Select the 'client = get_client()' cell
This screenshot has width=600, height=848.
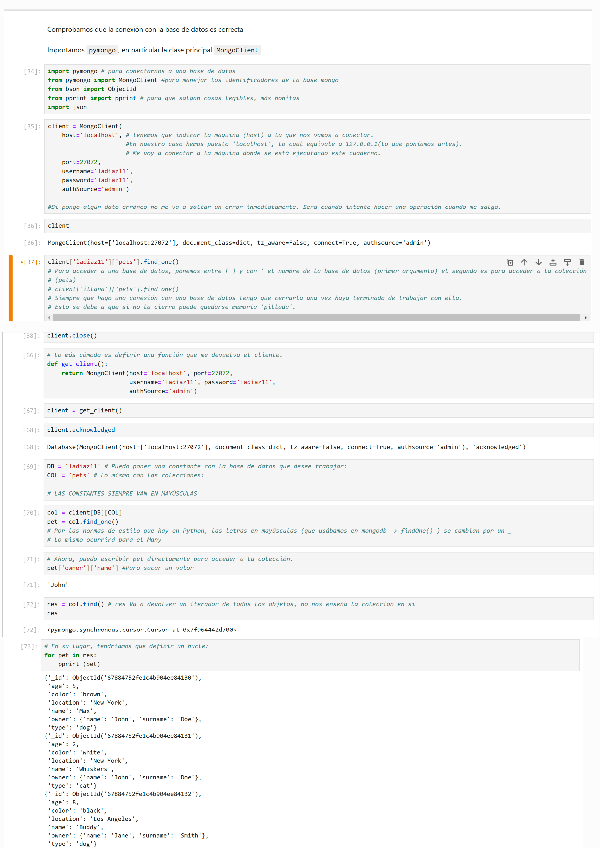[x=300, y=410]
